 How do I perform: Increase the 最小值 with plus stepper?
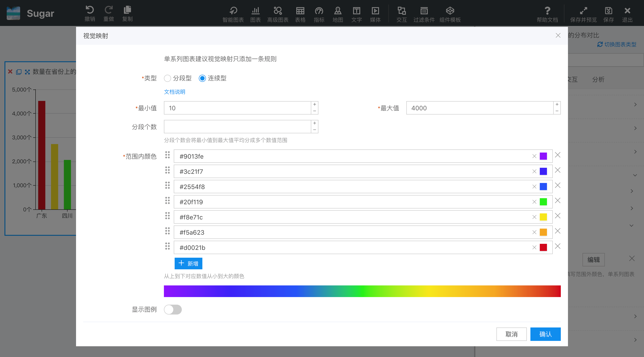tap(314, 104)
